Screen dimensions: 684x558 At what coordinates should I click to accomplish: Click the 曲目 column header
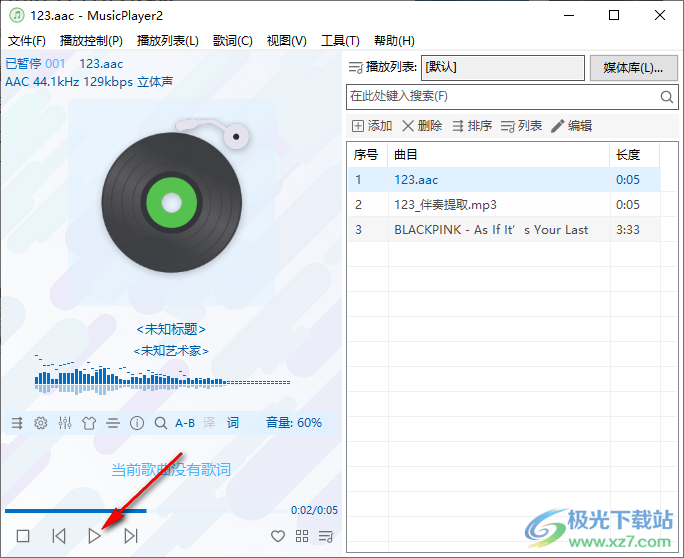[x=499, y=154]
